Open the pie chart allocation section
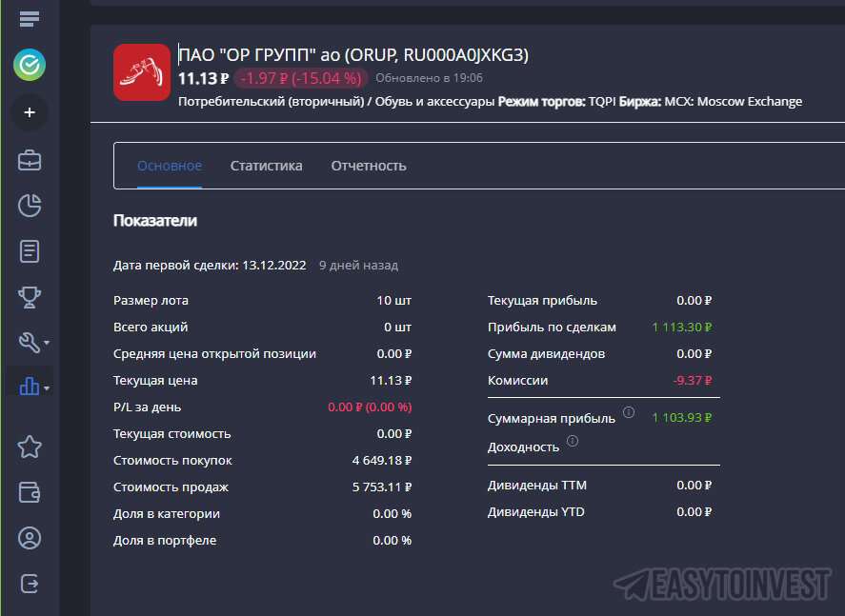Screen dimensions: 845x616 (30, 206)
